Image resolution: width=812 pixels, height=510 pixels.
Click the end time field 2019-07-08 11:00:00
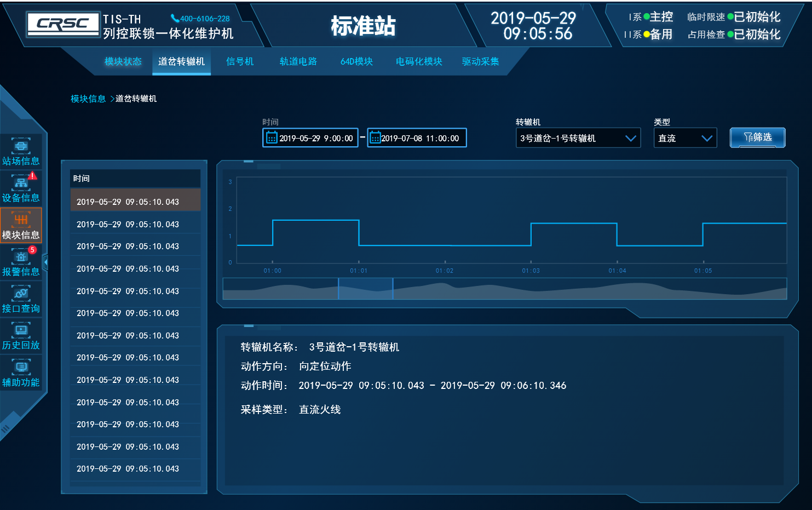tap(417, 137)
